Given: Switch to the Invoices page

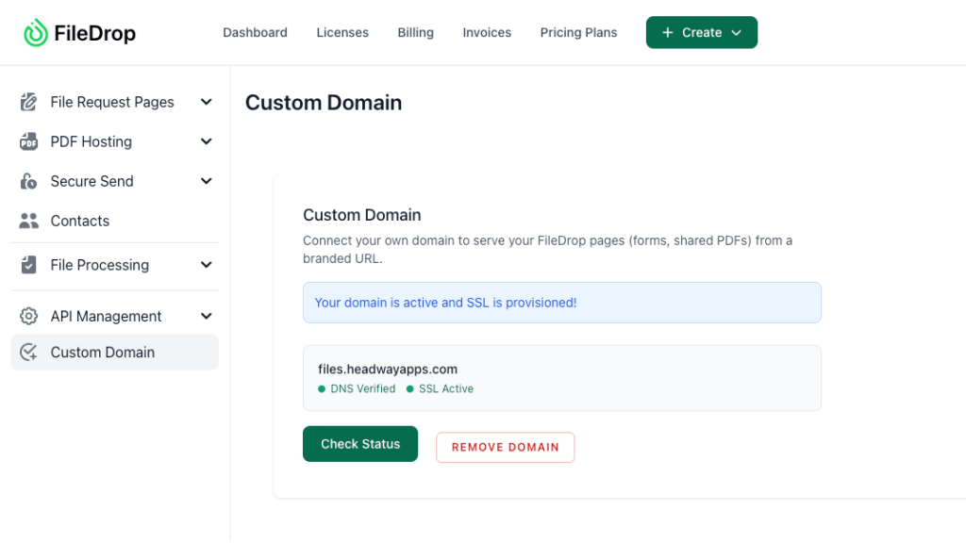Looking at the screenshot, I should pos(487,32).
